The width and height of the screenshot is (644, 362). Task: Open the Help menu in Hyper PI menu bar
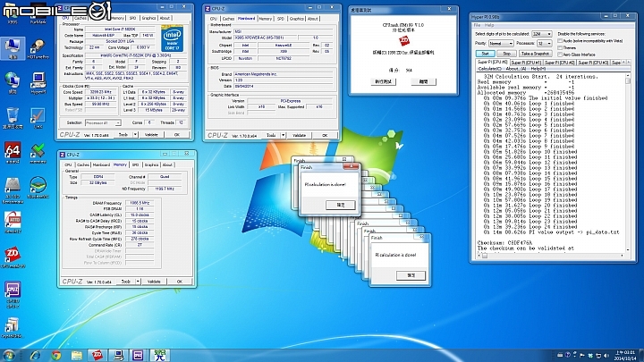pos(489,25)
